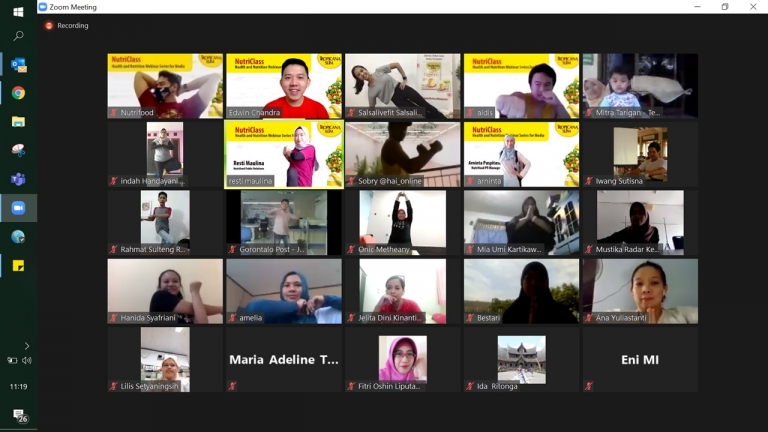
Task: Select Edwin Chandra's video tile
Action: coord(284,86)
